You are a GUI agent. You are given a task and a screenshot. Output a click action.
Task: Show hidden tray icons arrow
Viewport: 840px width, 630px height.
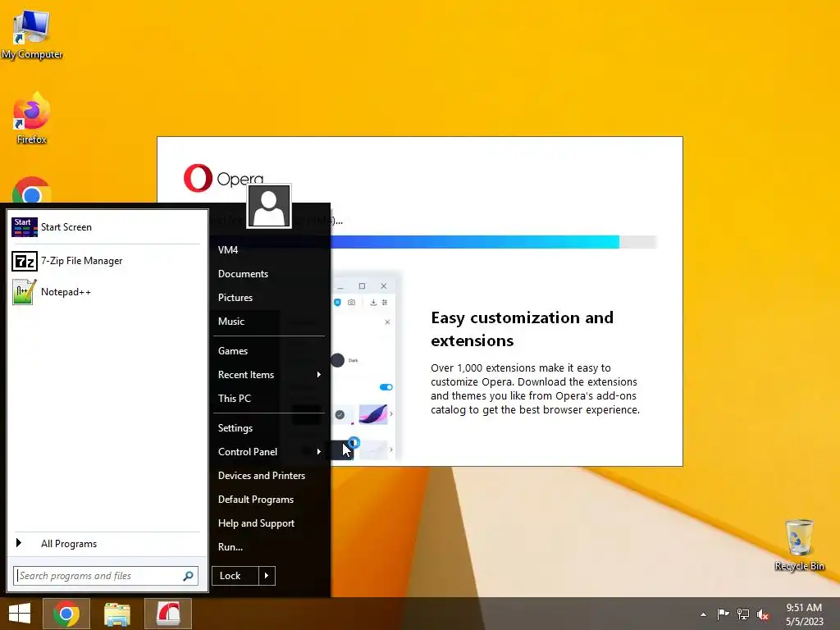click(x=703, y=614)
